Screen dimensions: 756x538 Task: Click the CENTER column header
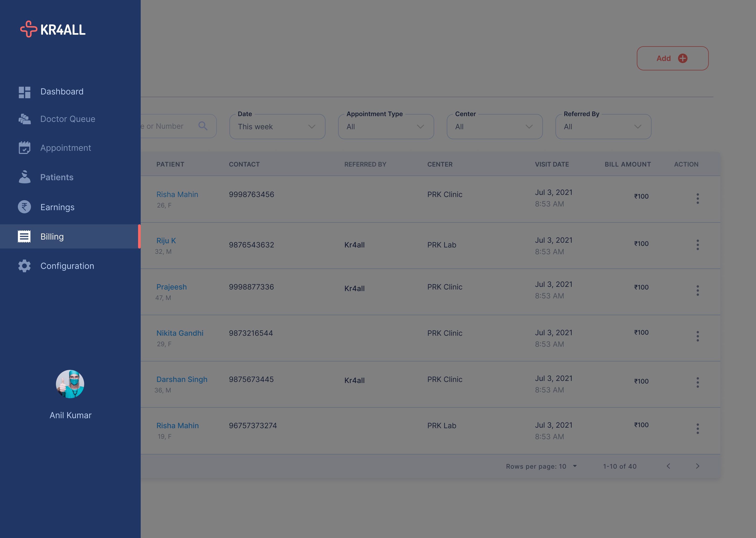click(440, 164)
